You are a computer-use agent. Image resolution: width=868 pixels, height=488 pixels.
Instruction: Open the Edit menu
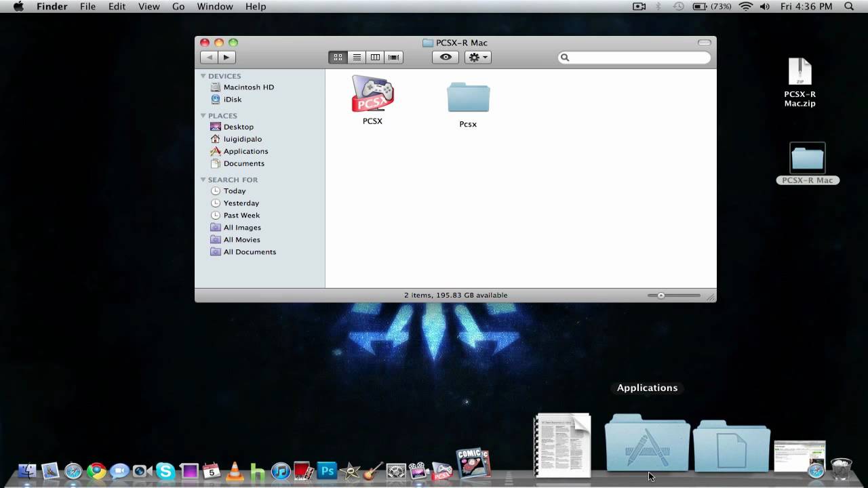point(117,7)
